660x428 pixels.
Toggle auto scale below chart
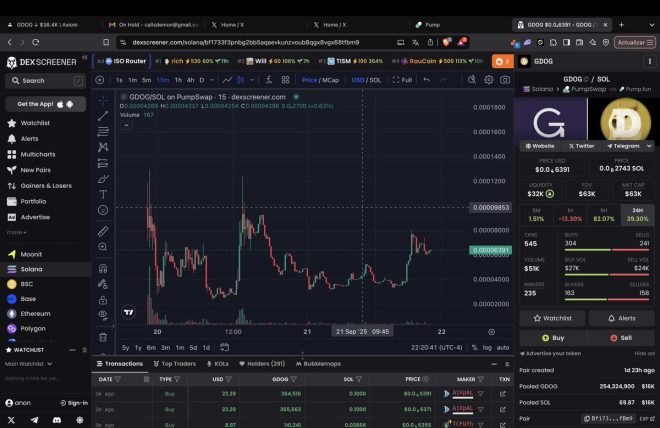503,348
